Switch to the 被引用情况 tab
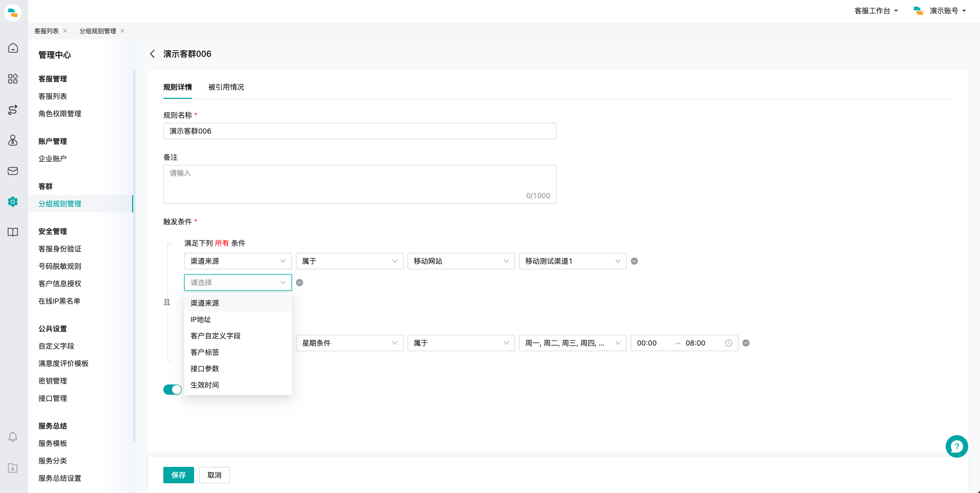Screen dimensions: 980x493 click(226, 87)
